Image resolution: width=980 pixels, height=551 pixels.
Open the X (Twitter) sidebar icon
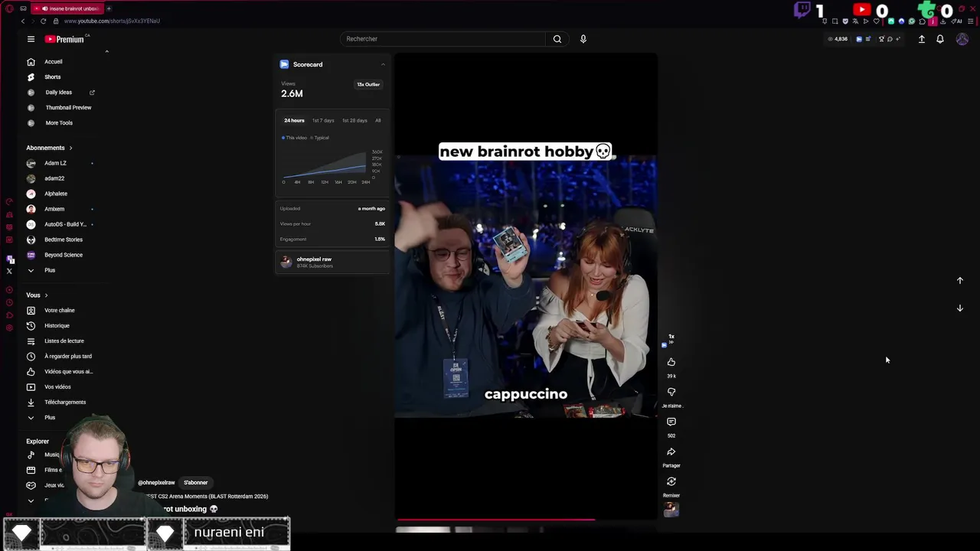click(x=9, y=271)
